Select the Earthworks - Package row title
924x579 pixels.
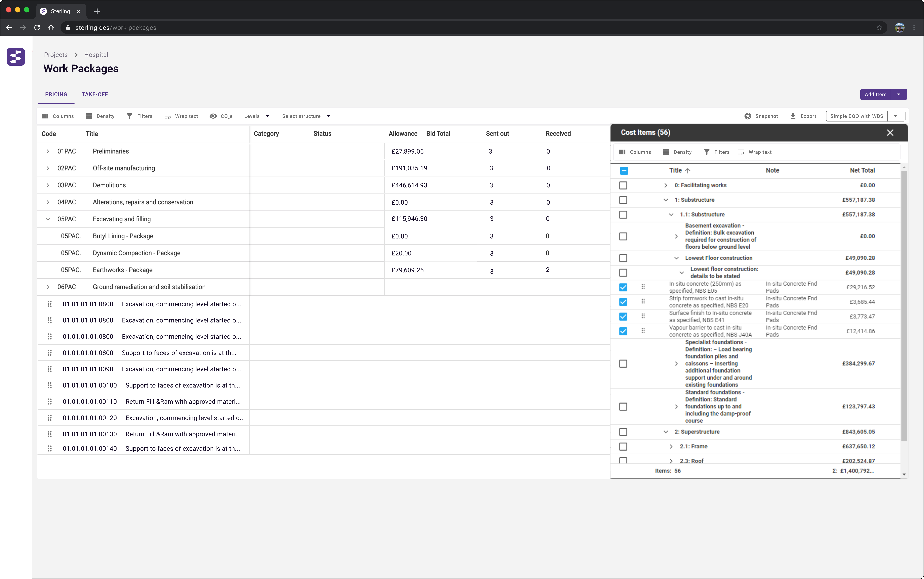pyautogui.click(x=123, y=270)
